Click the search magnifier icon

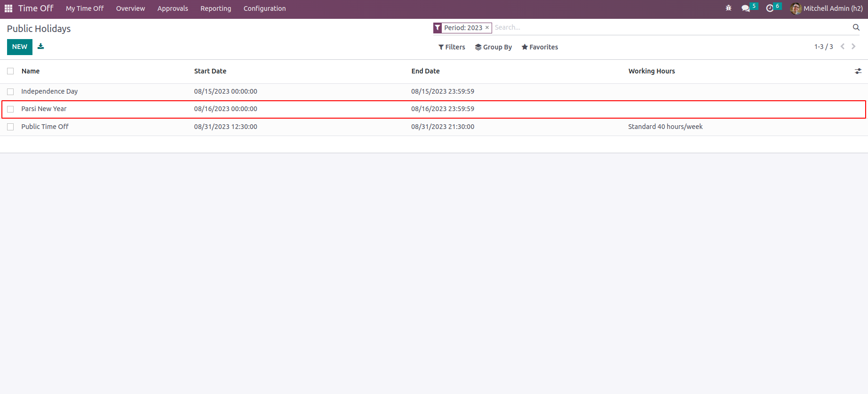point(856,27)
